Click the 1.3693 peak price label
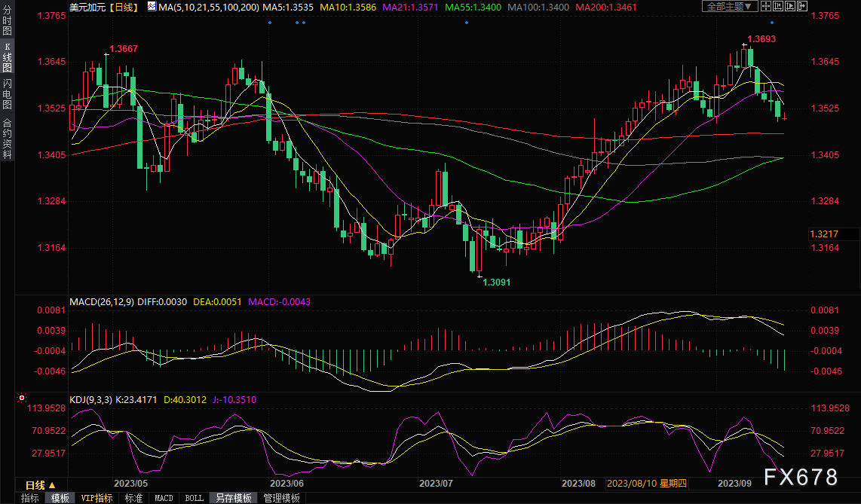 761,39
